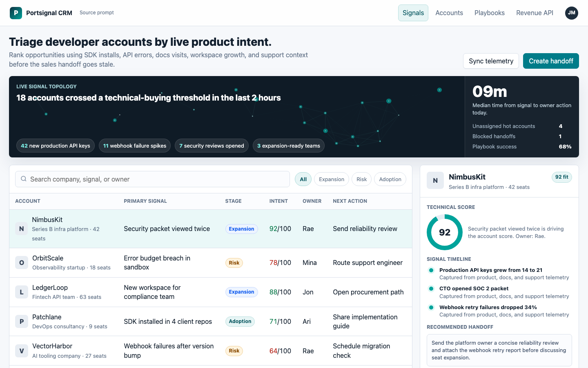Click the Create handoff button
This screenshot has width=588, height=368.
[551, 61]
